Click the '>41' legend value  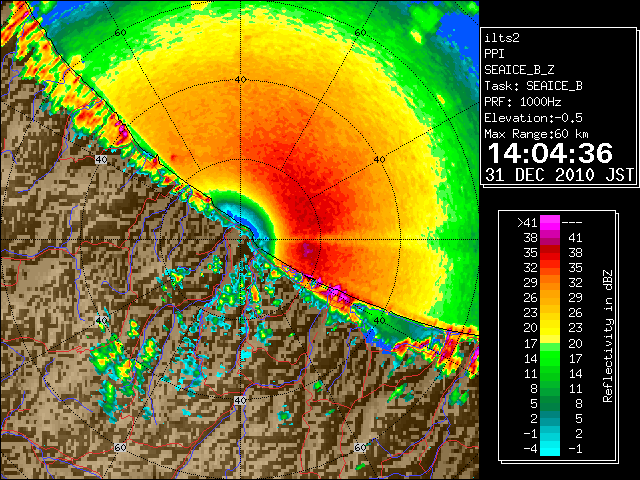[527, 222]
